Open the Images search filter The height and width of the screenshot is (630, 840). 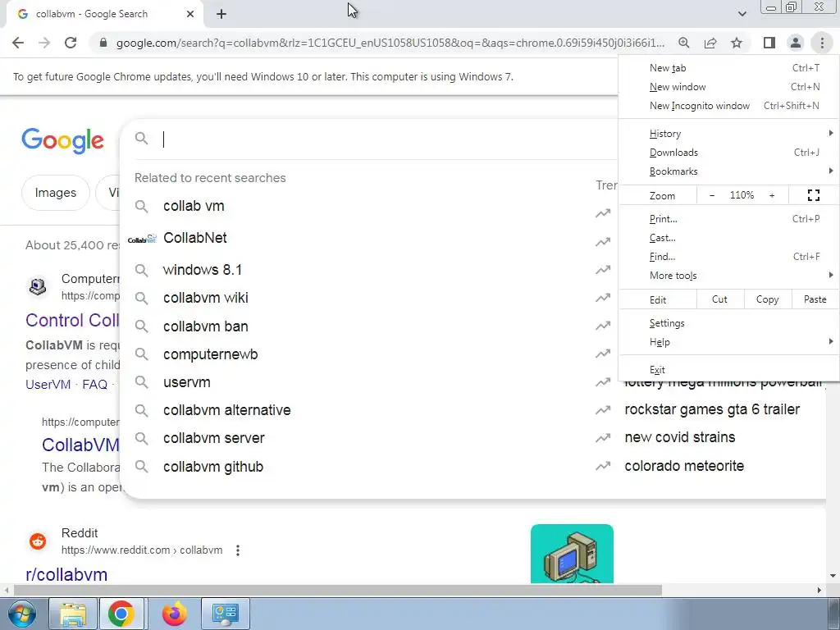[x=56, y=193]
